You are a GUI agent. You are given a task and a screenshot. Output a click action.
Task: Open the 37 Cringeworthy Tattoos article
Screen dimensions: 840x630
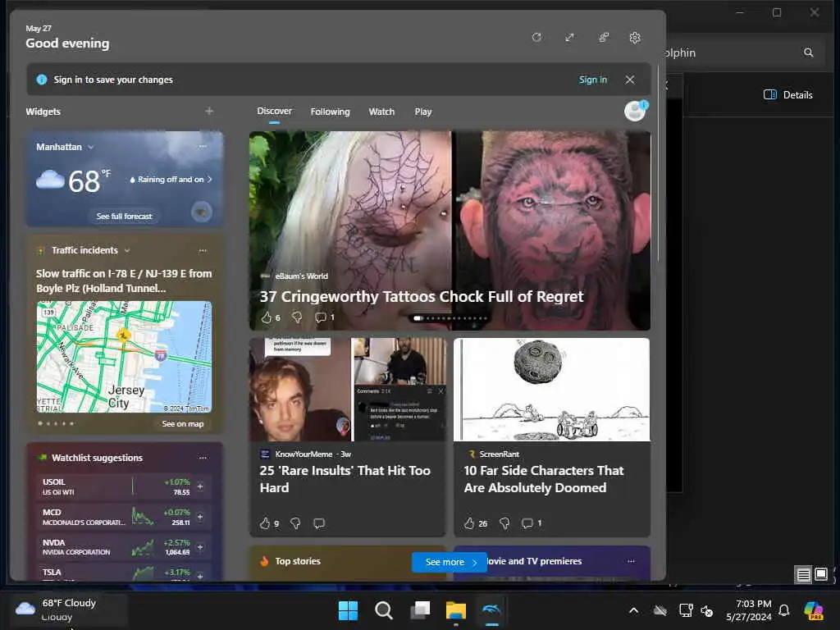coord(422,297)
